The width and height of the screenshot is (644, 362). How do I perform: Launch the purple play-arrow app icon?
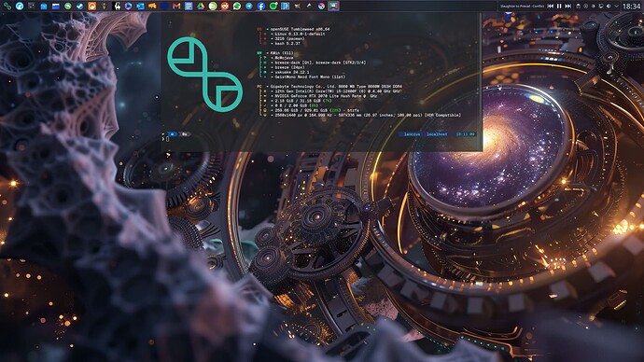128,6
